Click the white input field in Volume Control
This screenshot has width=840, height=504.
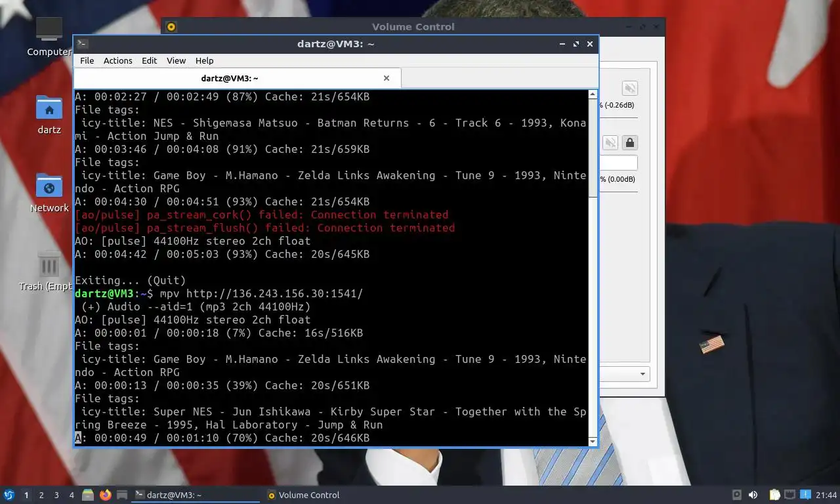point(618,162)
